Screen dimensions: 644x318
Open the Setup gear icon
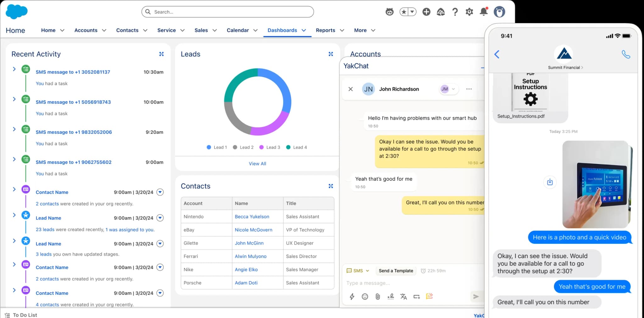click(x=469, y=12)
